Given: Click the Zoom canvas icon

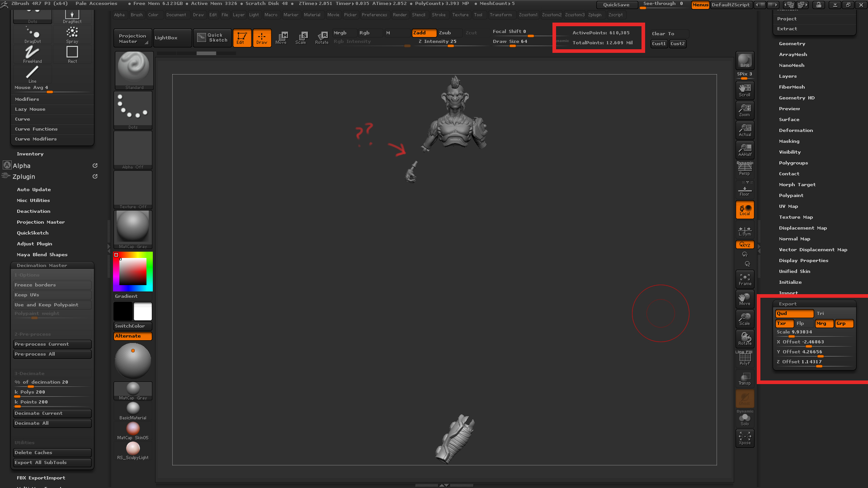Looking at the screenshot, I should point(745,110).
